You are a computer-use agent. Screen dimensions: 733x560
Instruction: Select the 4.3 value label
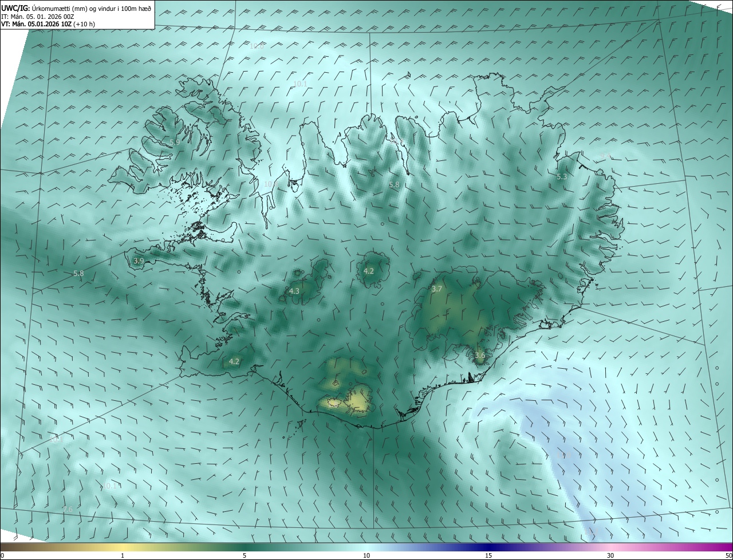[x=294, y=291]
